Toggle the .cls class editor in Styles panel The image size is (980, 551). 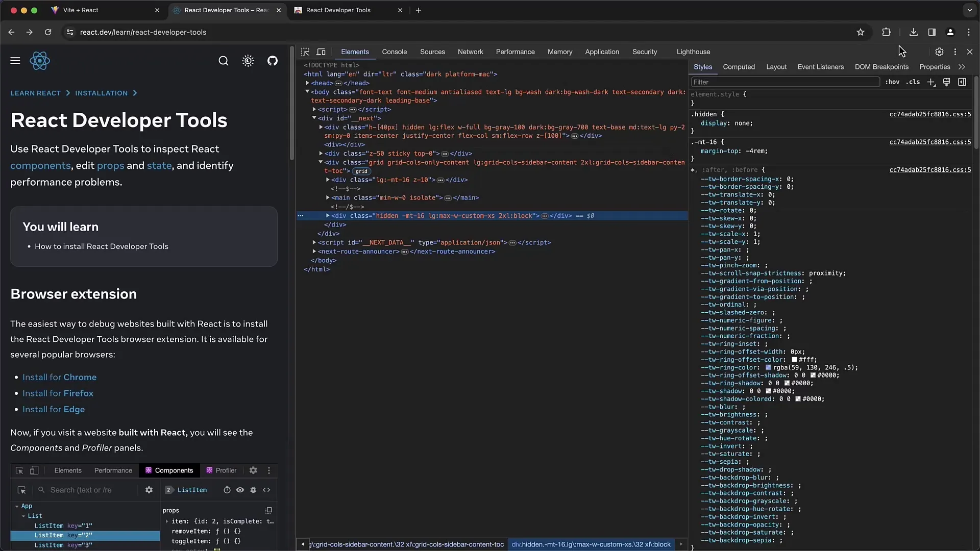(913, 82)
